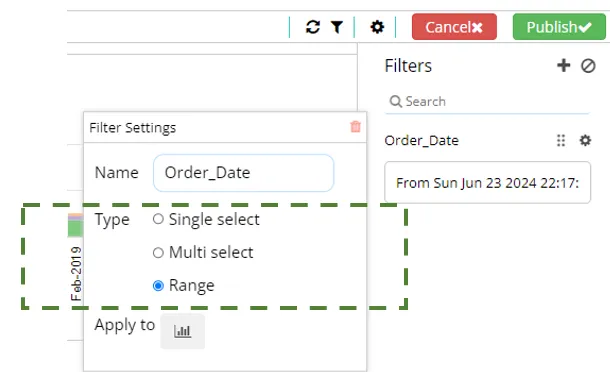The width and height of the screenshot is (610, 372).
Task: Select the Single select radio option
Action: coord(158,219)
